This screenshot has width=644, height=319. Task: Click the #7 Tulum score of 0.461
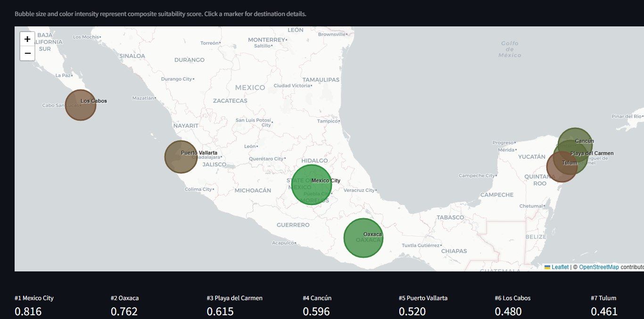point(605,311)
